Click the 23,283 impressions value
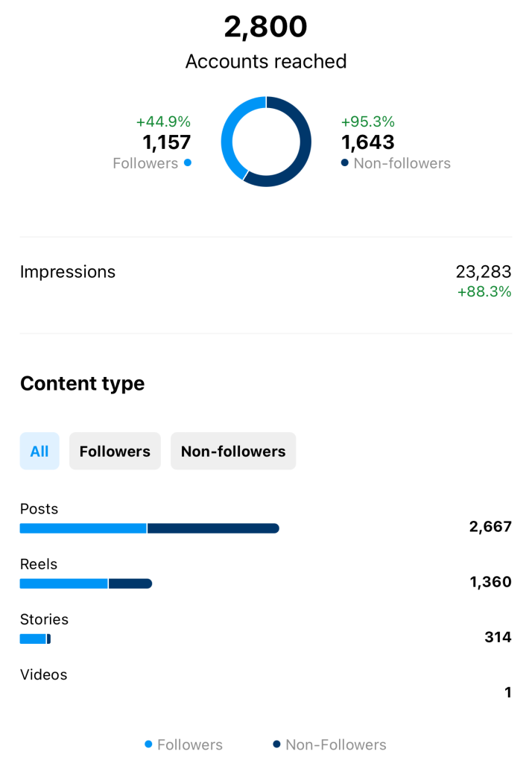Viewport: 532px width, 763px height. pyautogui.click(x=484, y=272)
